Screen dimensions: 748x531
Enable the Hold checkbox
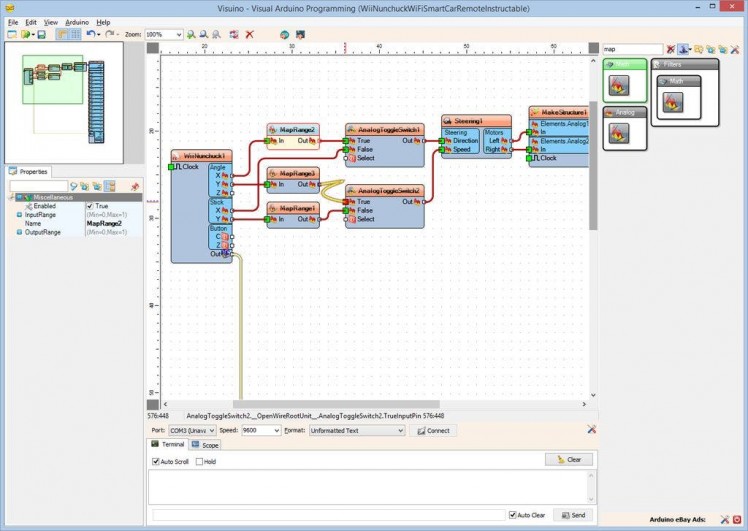tap(199, 461)
